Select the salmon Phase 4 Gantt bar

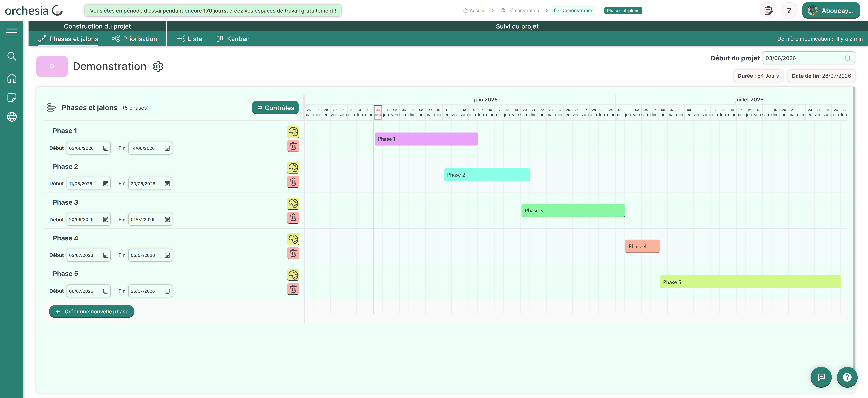point(642,246)
